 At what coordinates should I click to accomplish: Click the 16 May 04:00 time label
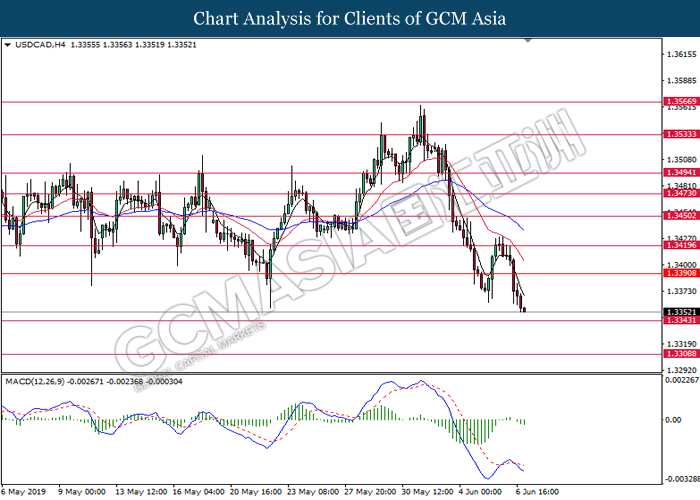(x=198, y=492)
